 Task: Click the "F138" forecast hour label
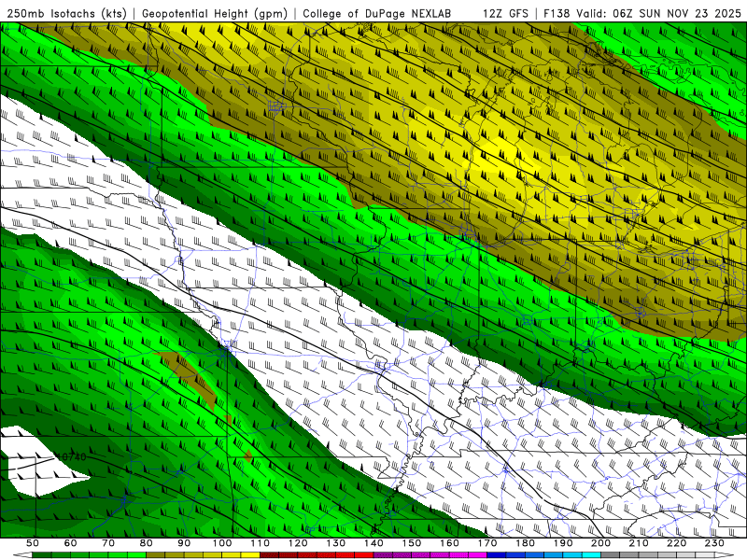557,13
